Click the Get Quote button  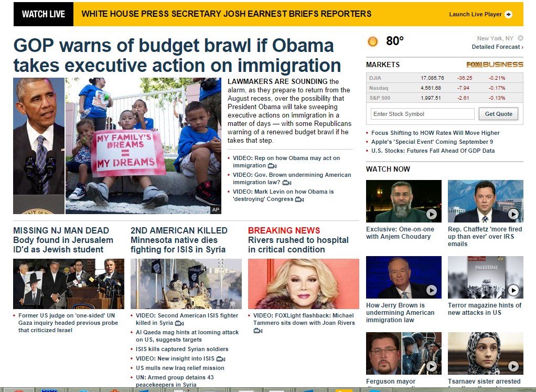(498, 114)
